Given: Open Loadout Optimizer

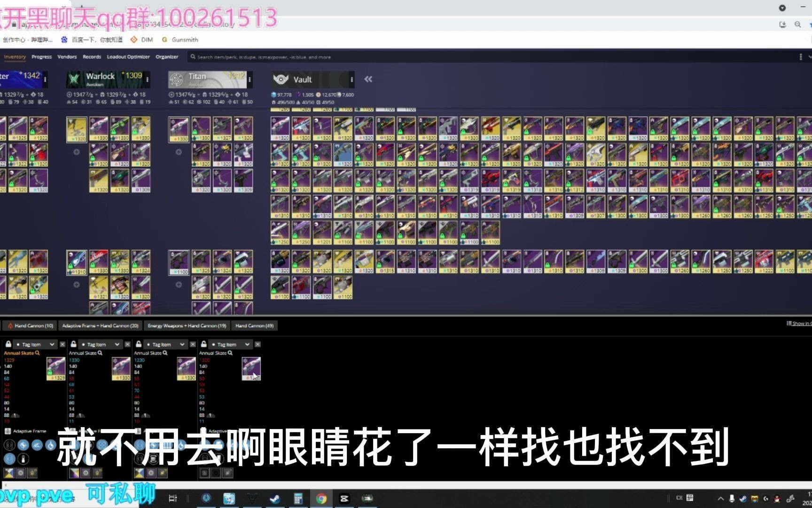Looking at the screenshot, I should [x=128, y=57].
